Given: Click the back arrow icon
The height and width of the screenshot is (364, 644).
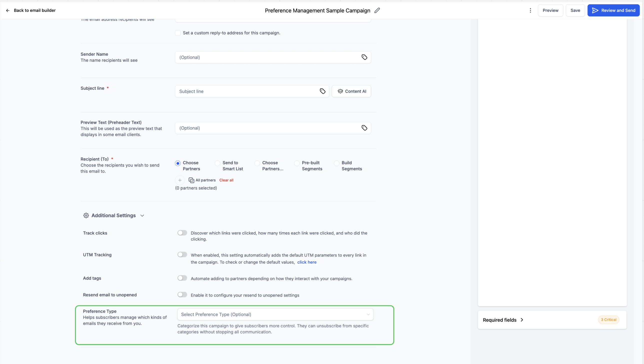Looking at the screenshot, I should (x=8, y=10).
